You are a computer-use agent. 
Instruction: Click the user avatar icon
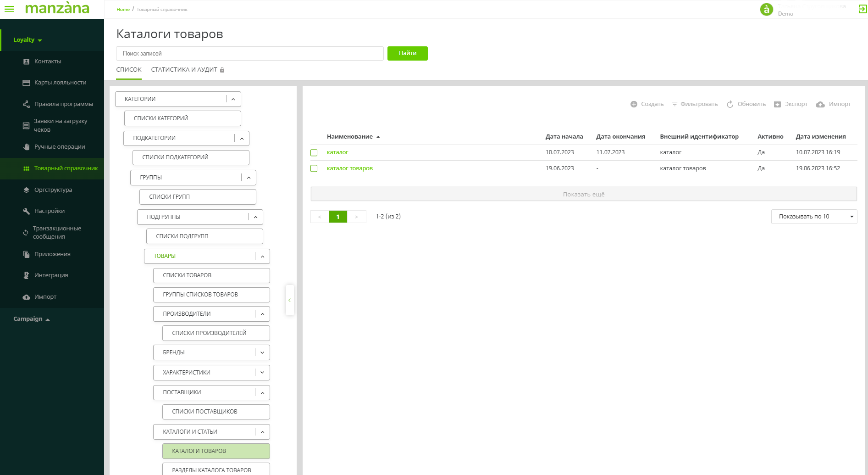tap(766, 10)
